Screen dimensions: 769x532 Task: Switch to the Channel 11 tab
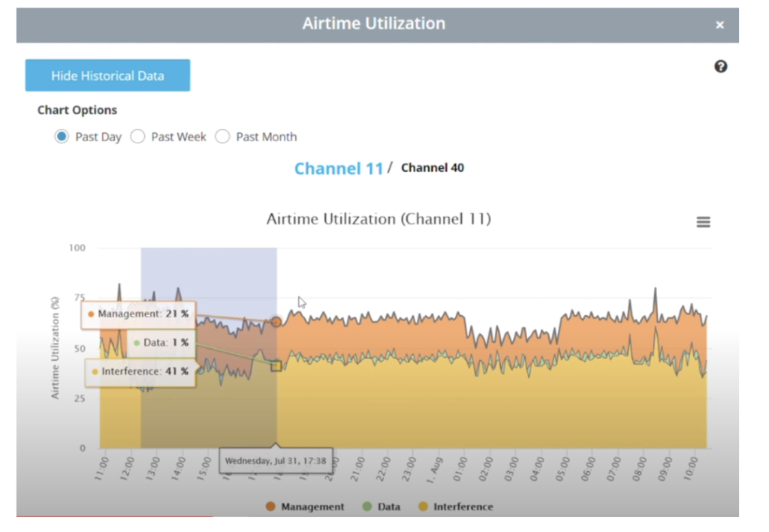[339, 169]
